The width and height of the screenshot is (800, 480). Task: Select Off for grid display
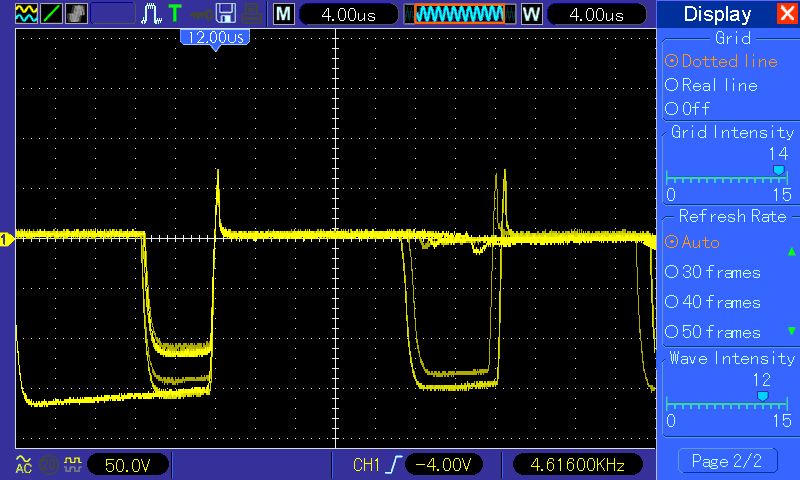pyautogui.click(x=693, y=108)
